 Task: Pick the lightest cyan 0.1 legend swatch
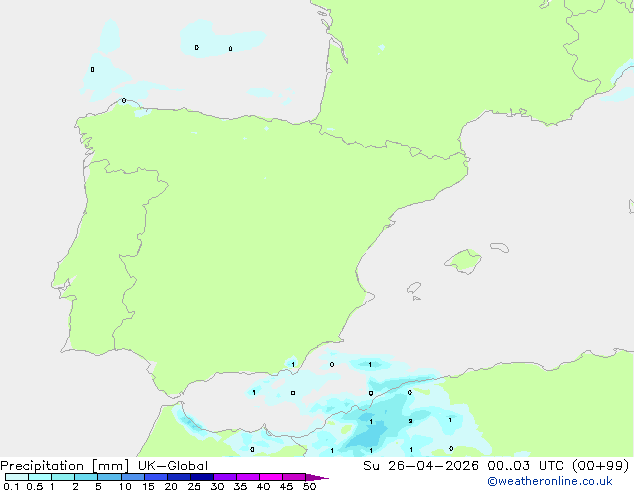pos(17,477)
